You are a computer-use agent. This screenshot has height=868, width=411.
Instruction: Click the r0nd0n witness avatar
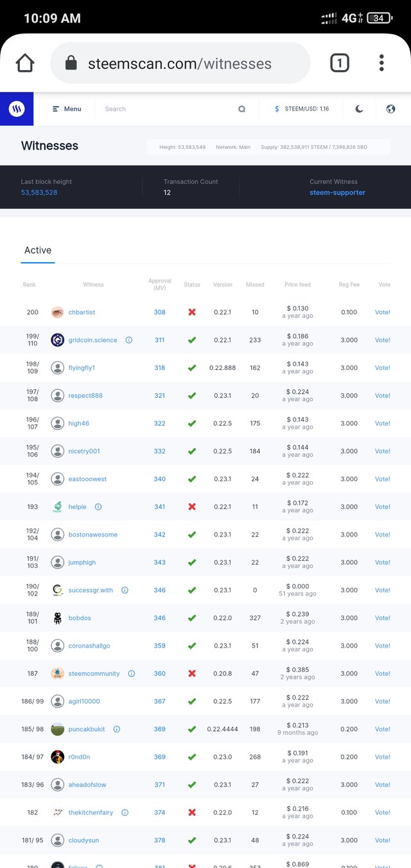coord(58,757)
